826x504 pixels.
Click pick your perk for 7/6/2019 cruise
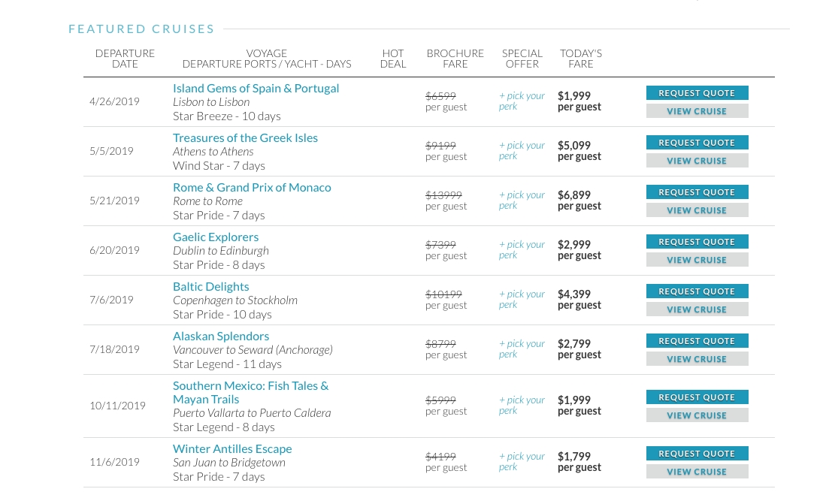522,299
